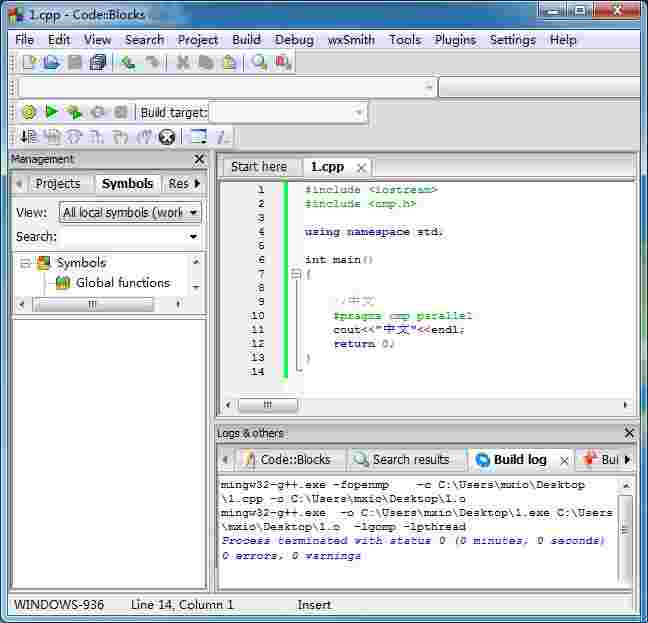
Task: Click the editor horizontal scrollbar thumb
Action: (x=267, y=405)
